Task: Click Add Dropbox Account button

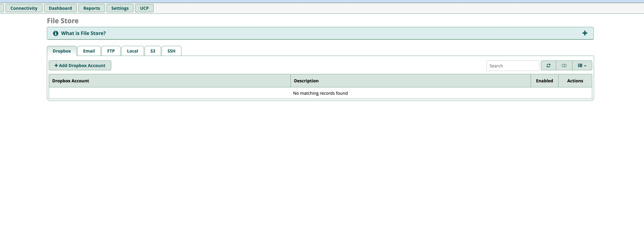Action: click(80, 66)
